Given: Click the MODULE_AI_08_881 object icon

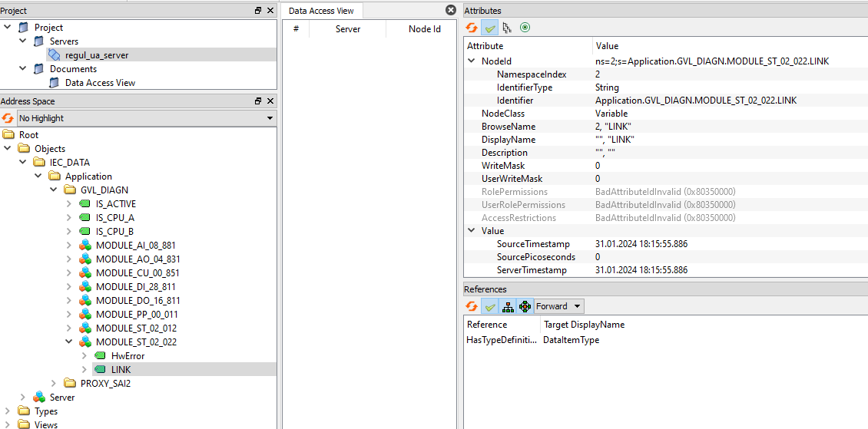Looking at the screenshot, I should (85, 246).
